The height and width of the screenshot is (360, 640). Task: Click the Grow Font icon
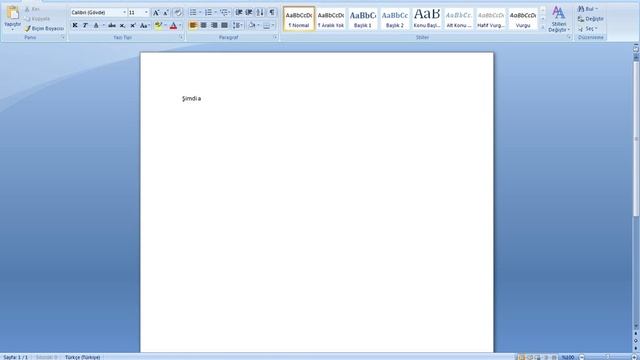(x=156, y=13)
